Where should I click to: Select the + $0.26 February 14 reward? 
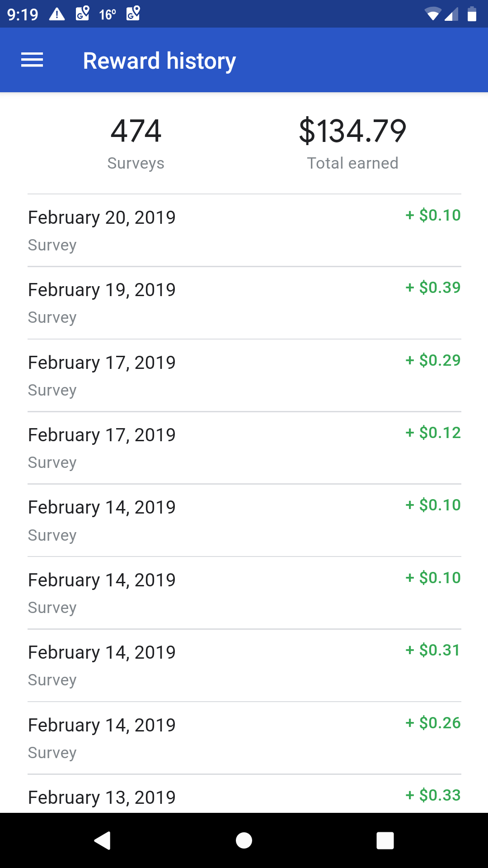(x=433, y=723)
